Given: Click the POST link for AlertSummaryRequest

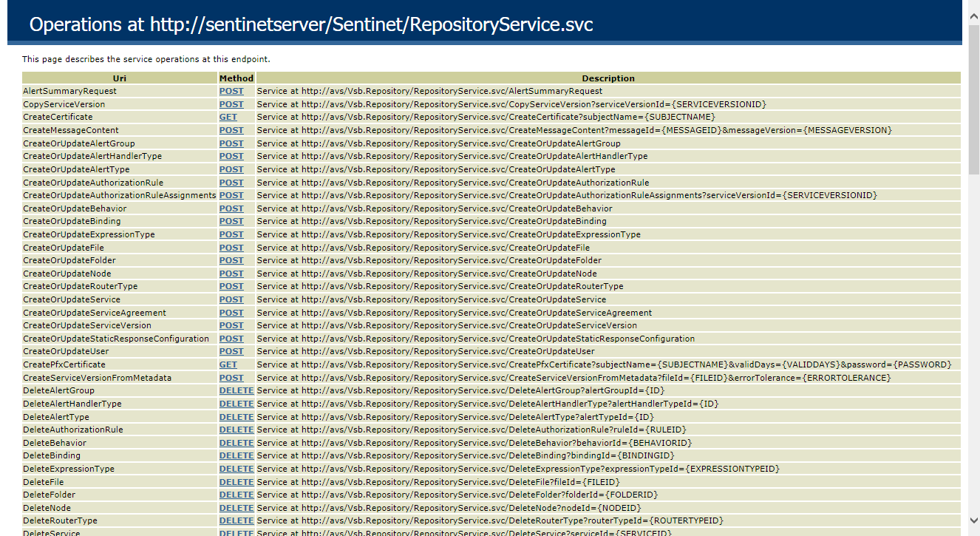Looking at the screenshot, I should coord(231,91).
